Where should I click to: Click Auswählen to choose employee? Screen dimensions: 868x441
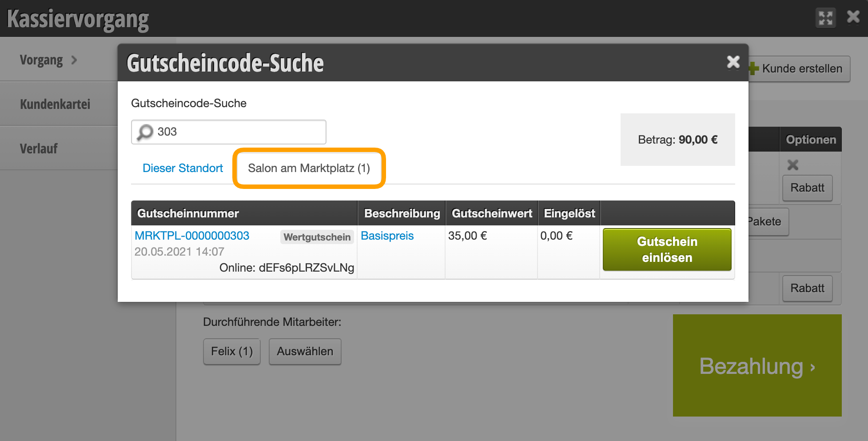click(305, 351)
